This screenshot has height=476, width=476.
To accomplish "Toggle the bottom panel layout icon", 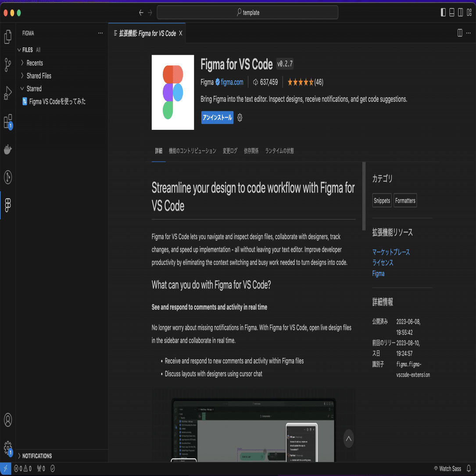I will [452, 12].
